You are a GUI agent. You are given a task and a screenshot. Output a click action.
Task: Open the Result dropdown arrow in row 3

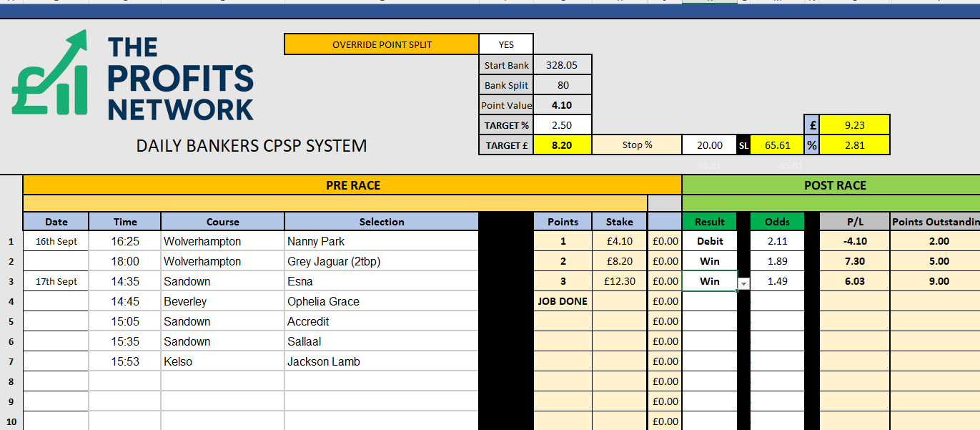(x=743, y=283)
